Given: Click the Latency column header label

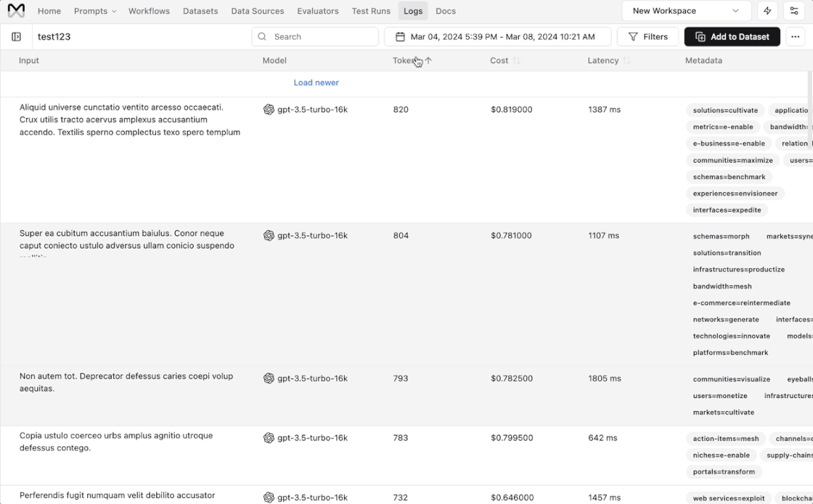Looking at the screenshot, I should point(603,61).
